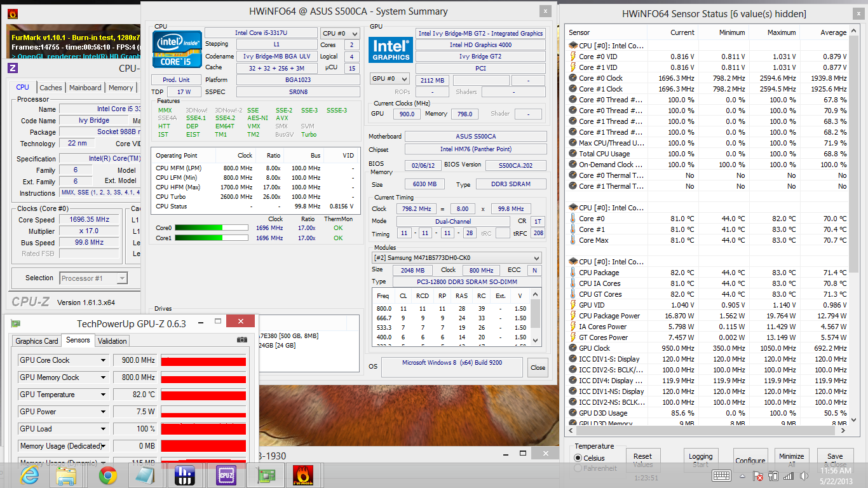The height and width of the screenshot is (488, 868).
Task: Switch to HWiNFO via its taskbar icon
Action: (x=184, y=475)
